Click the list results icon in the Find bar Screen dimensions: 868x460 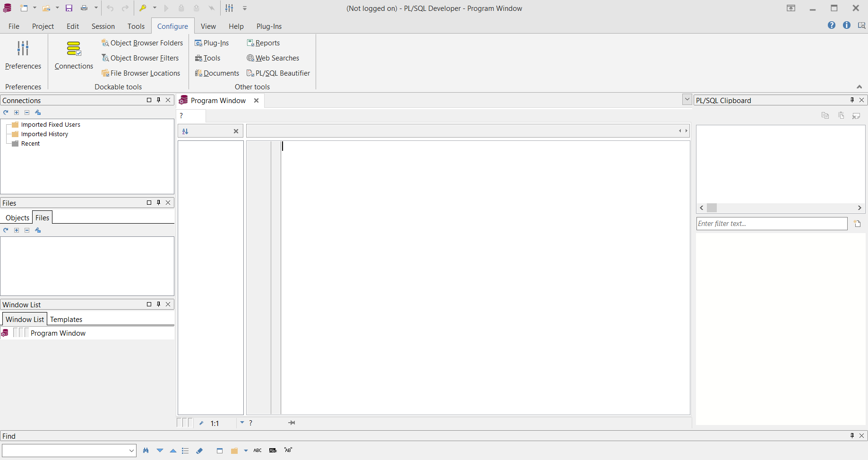point(185,451)
